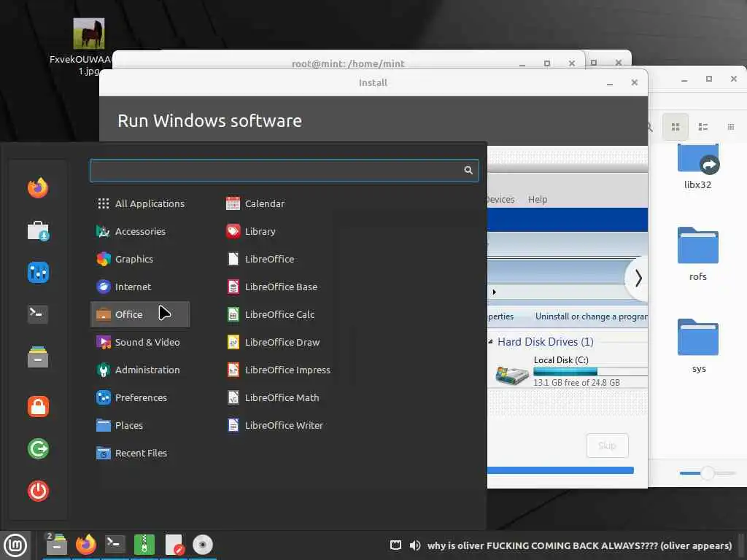Minimize the Install window
The width and height of the screenshot is (747, 560).
[x=609, y=83]
